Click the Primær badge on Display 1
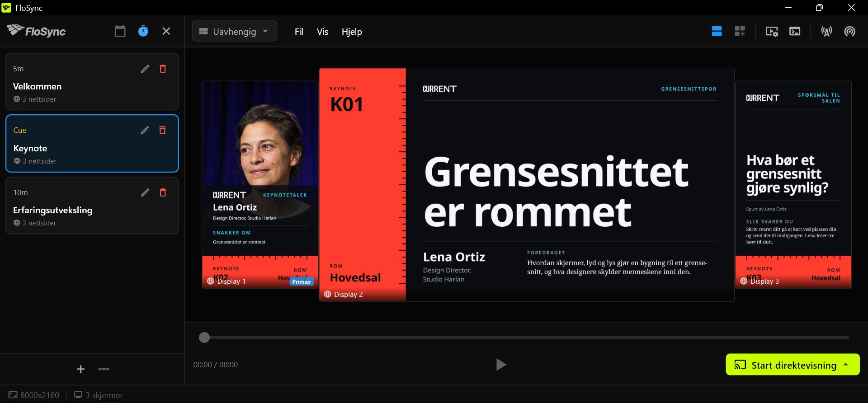 [x=302, y=281]
